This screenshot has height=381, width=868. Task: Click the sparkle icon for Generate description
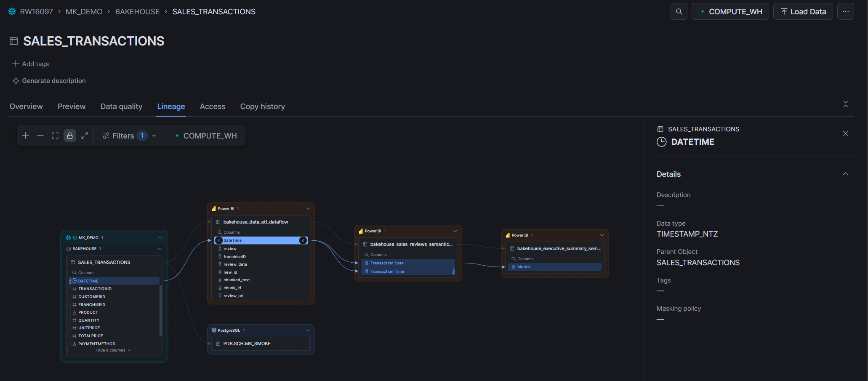tap(16, 81)
